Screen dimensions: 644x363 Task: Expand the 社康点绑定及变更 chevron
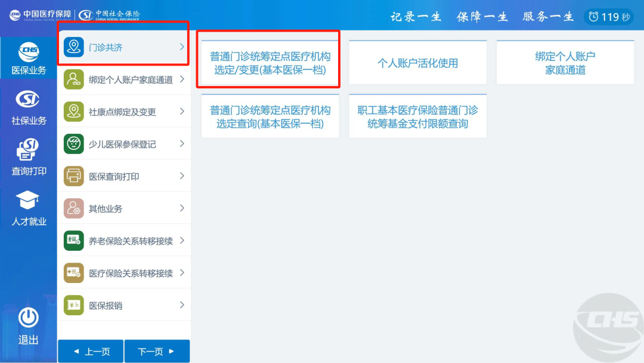182,111
